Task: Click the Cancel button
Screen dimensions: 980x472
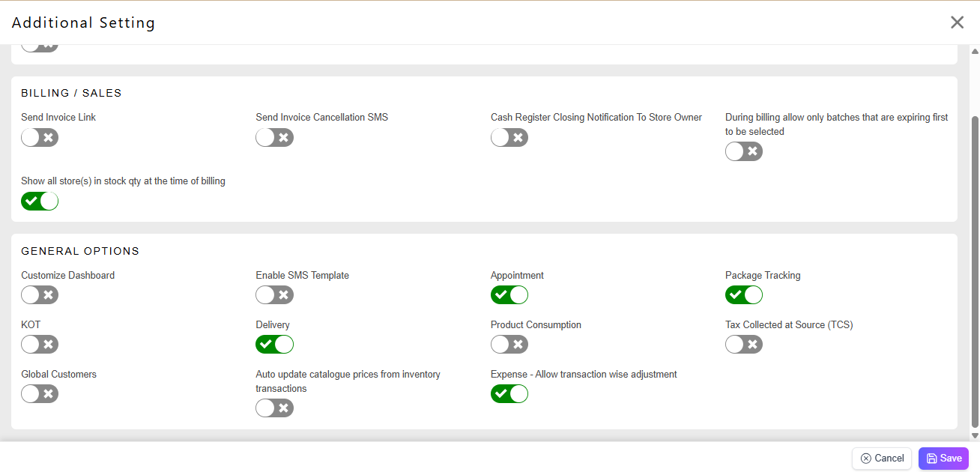Action: pos(881,459)
